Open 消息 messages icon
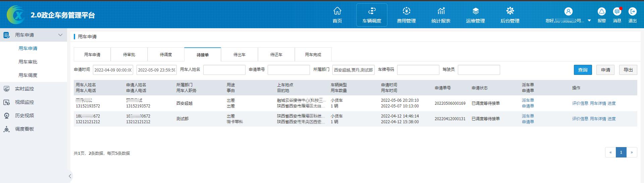 (x=617, y=11)
